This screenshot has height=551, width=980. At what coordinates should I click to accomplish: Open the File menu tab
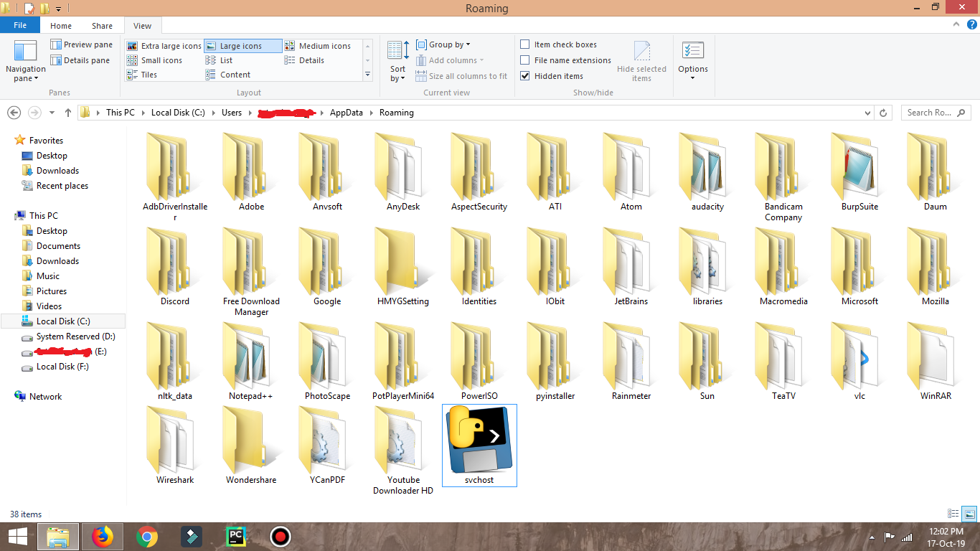point(20,25)
